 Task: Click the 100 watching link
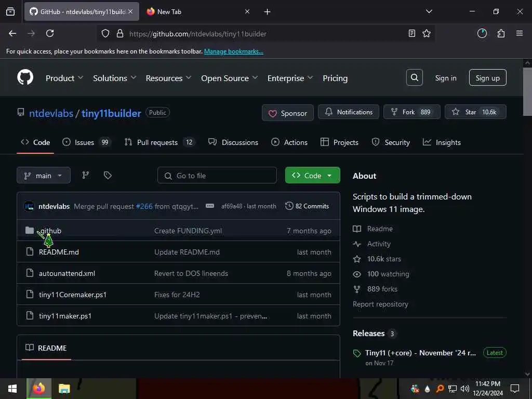388,274
